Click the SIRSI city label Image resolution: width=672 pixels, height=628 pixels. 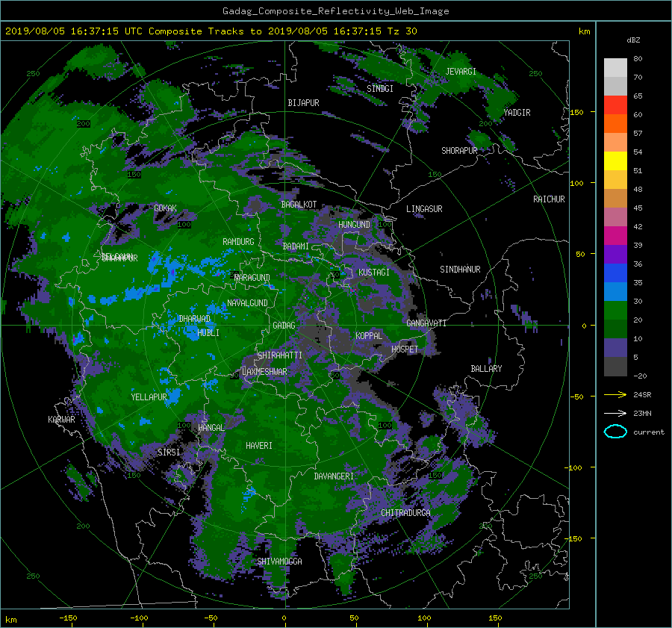point(169,453)
